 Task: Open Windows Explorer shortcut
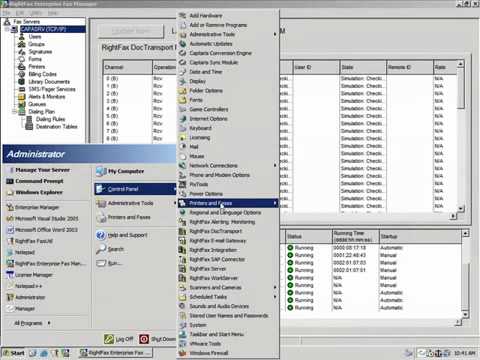click(x=39, y=192)
